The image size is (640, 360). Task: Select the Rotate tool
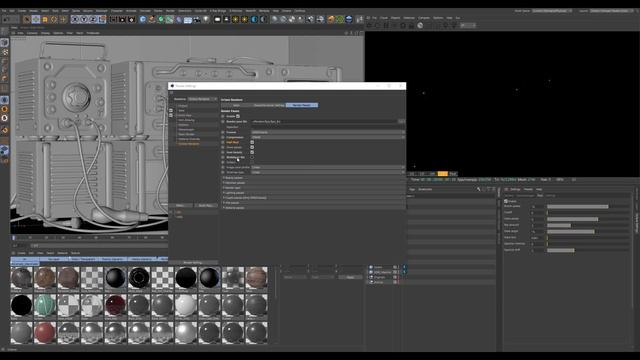pos(54,19)
